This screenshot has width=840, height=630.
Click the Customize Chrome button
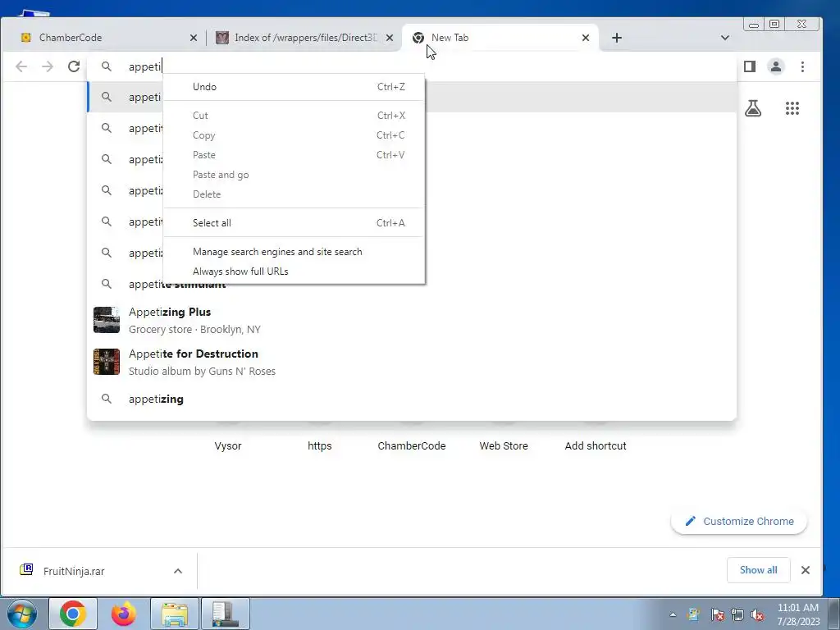[739, 521]
